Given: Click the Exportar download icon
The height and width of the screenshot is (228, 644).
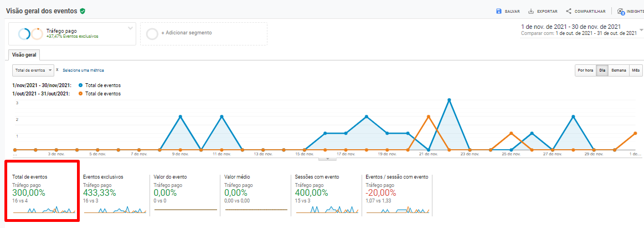Looking at the screenshot, I should (x=531, y=11).
